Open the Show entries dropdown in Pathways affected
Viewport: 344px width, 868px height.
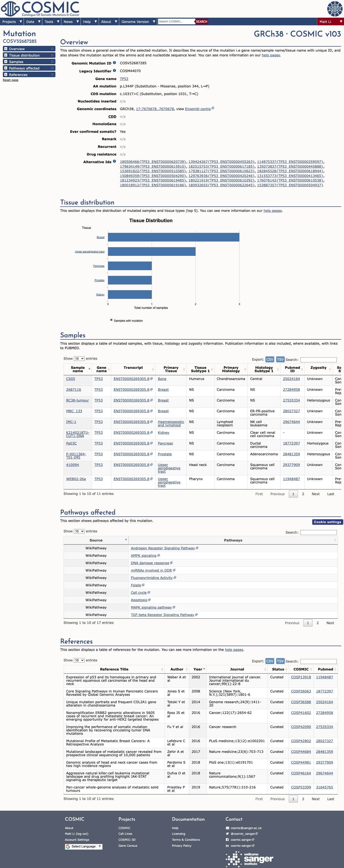coord(79,531)
